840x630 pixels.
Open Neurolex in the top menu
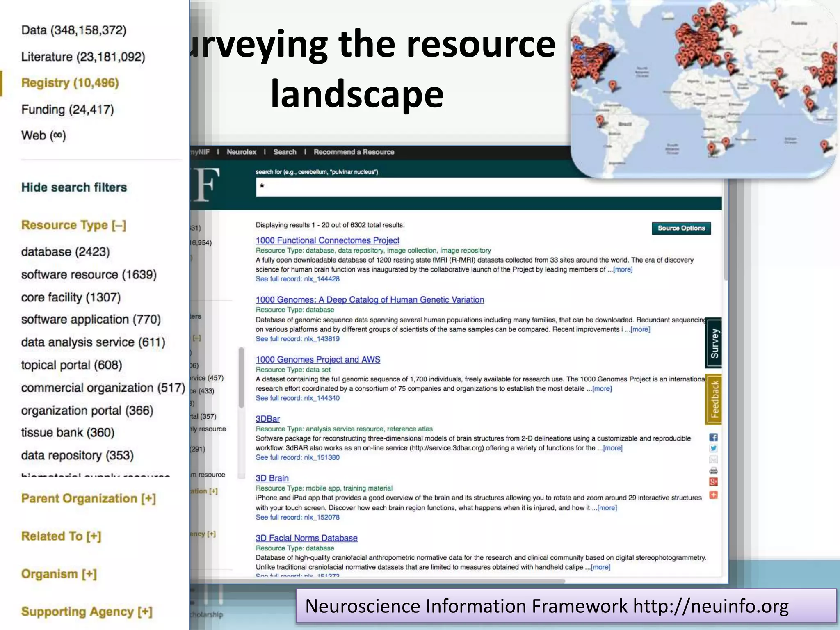click(x=242, y=152)
